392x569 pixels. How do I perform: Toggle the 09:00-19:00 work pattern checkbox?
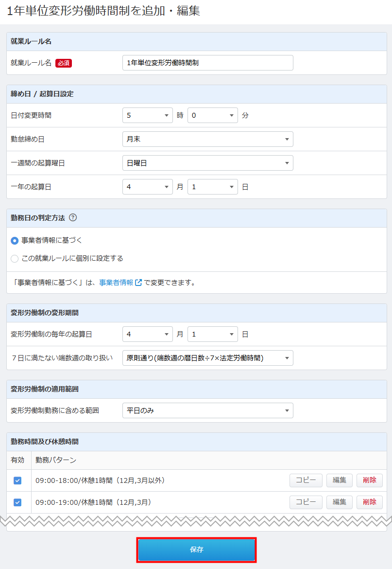[x=17, y=502]
